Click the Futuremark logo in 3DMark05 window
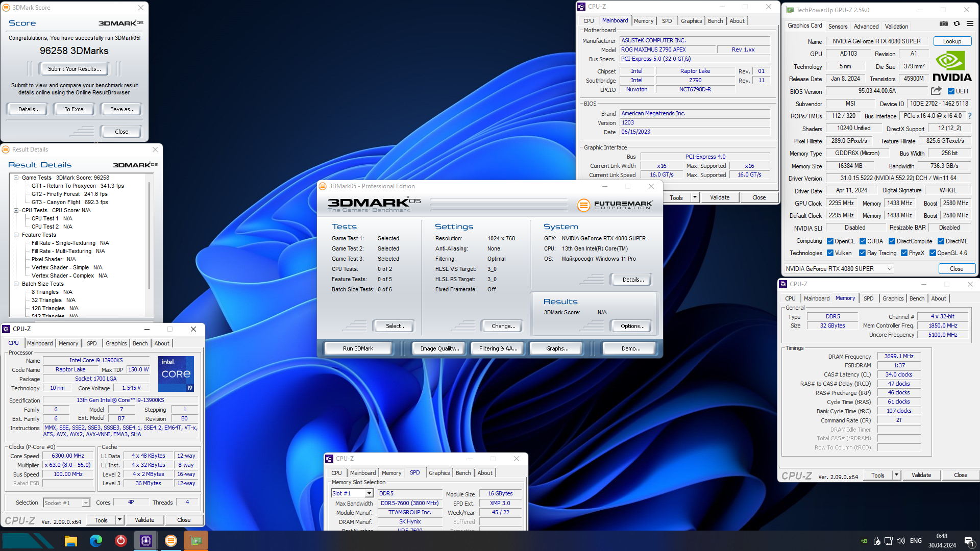The height and width of the screenshot is (551, 980). click(x=615, y=205)
